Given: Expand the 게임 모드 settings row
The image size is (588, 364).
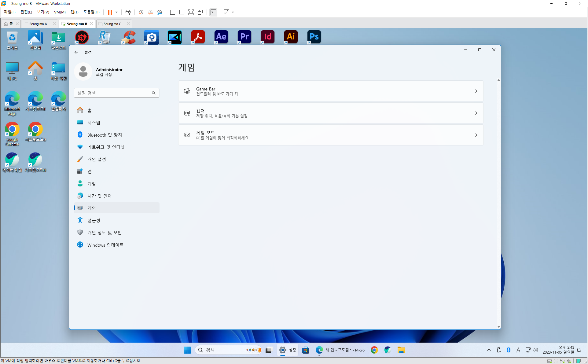Looking at the screenshot, I should (x=331, y=135).
